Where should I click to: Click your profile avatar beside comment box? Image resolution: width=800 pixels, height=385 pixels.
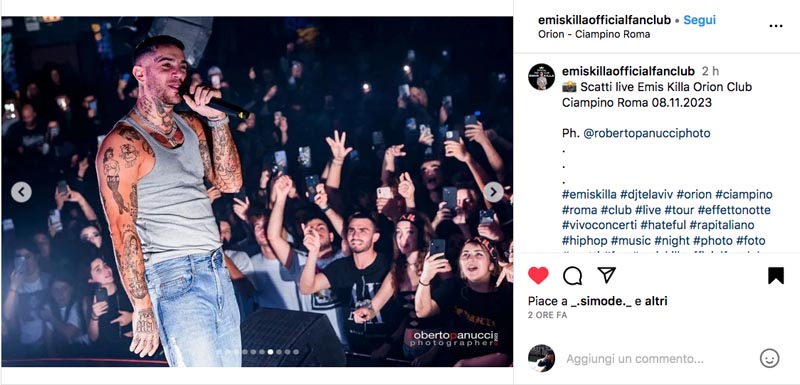click(x=541, y=358)
